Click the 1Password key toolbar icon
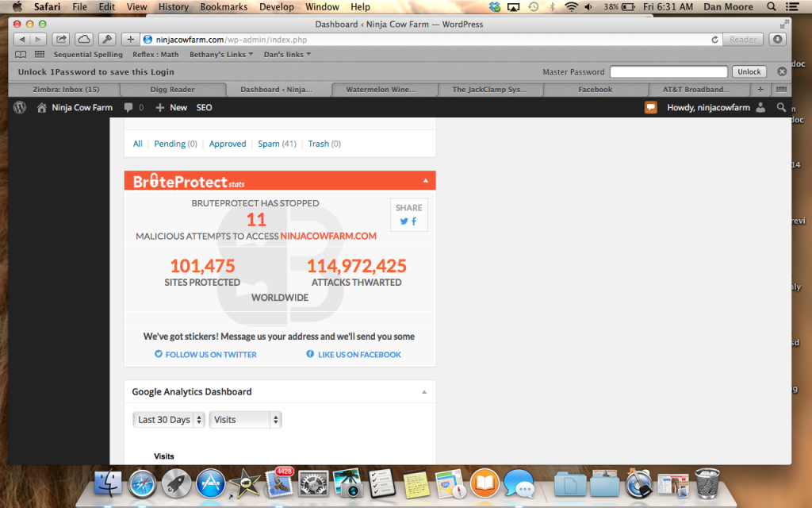The width and height of the screenshot is (812, 508). [107, 40]
